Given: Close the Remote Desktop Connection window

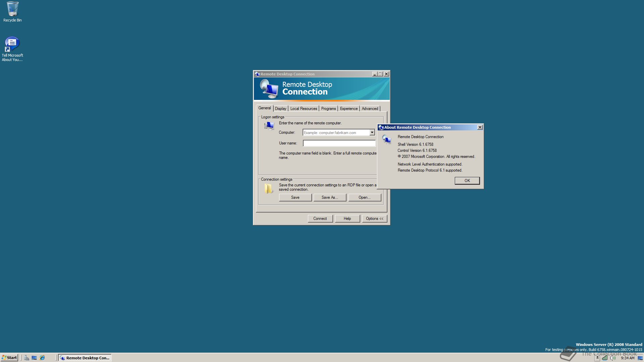Looking at the screenshot, I should (386, 74).
